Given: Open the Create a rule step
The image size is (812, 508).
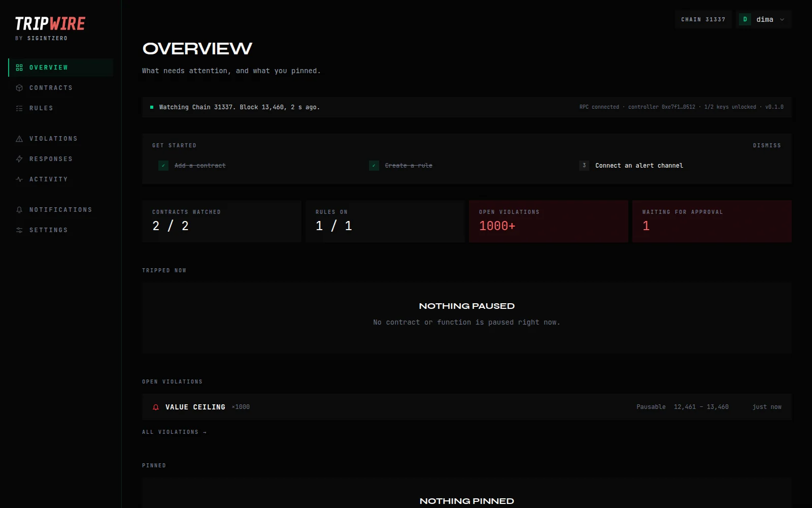Looking at the screenshot, I should pos(409,166).
